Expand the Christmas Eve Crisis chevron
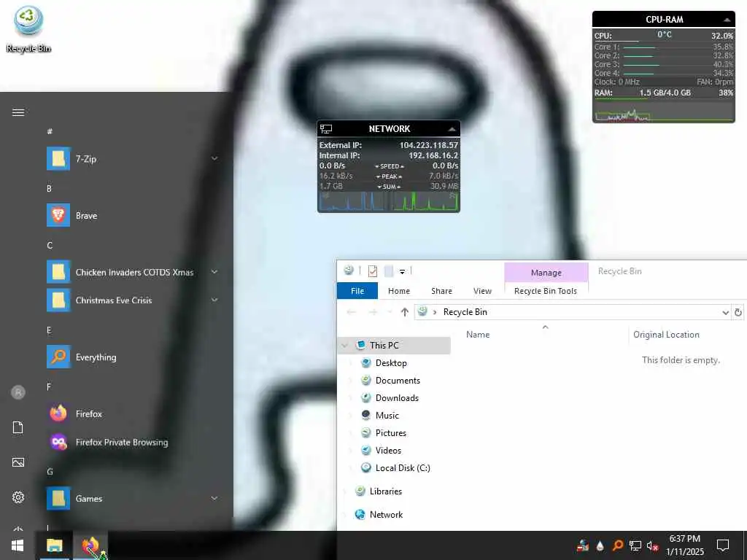The width and height of the screenshot is (747, 560). coord(214,300)
